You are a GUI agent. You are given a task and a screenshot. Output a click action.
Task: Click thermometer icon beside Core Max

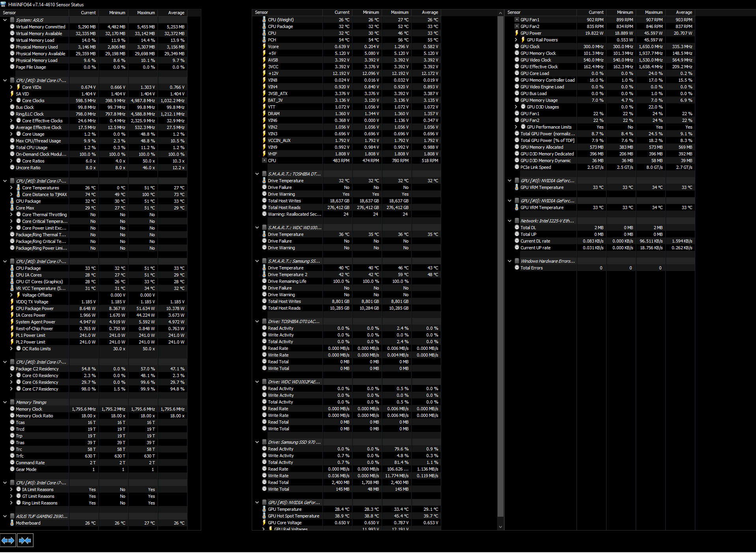pyautogui.click(x=12, y=208)
